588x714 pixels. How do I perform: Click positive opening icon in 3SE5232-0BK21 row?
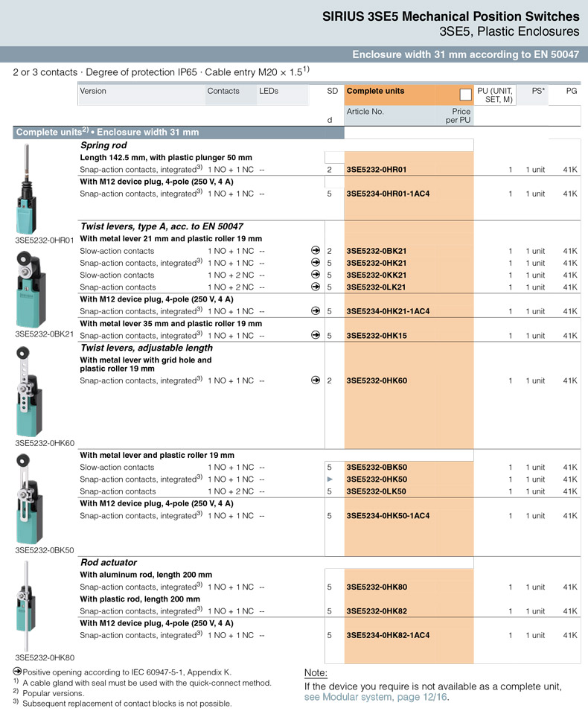316,251
